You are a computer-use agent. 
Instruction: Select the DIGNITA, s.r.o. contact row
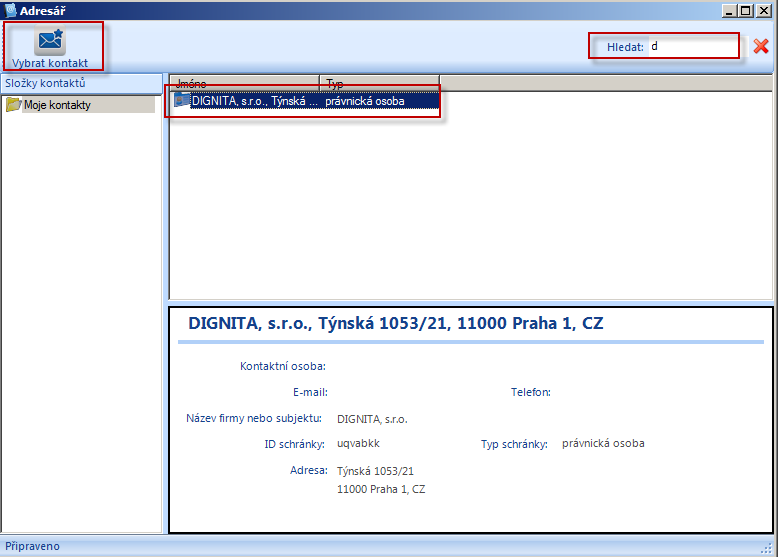[x=305, y=101]
